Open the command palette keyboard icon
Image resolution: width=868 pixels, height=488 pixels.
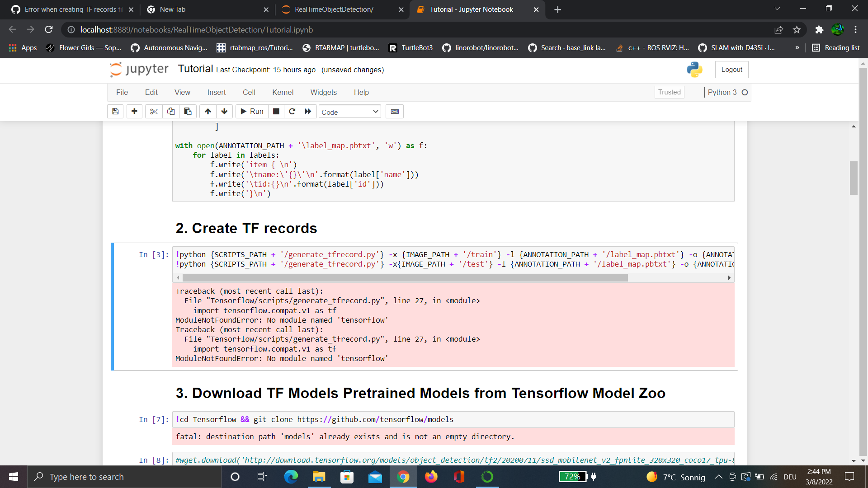(x=395, y=112)
